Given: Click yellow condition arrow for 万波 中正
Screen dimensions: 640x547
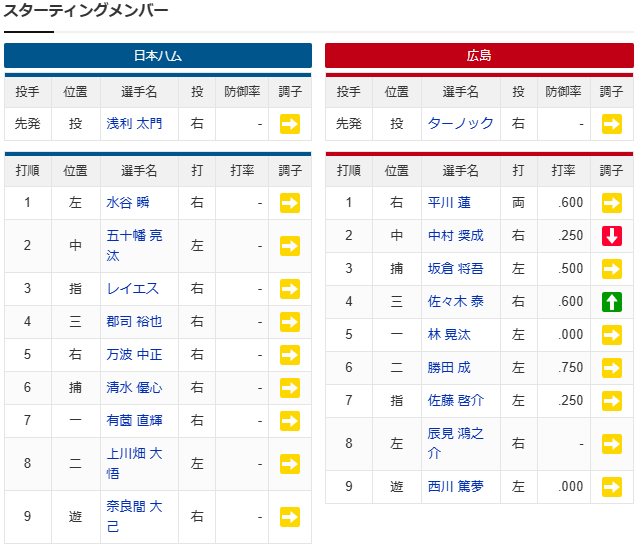Looking at the screenshot, I should tap(290, 355).
